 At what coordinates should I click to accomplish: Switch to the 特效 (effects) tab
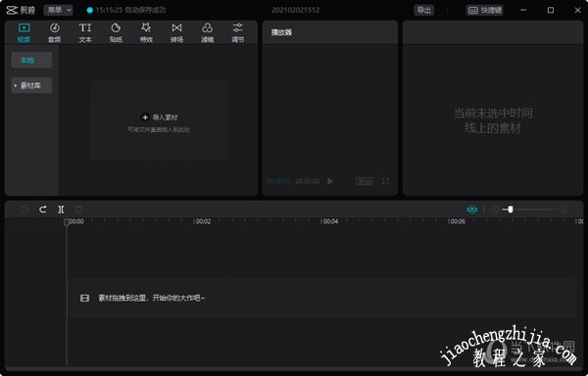pos(146,32)
